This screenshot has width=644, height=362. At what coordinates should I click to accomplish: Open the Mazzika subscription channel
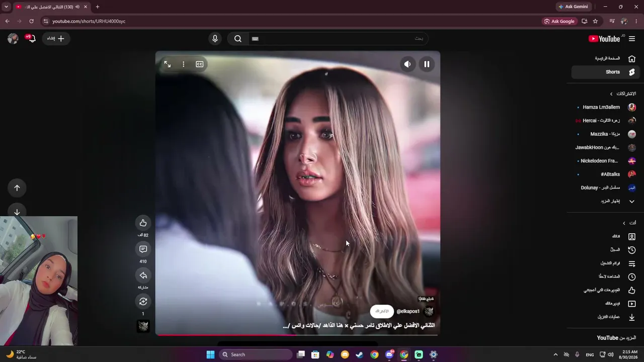606,134
